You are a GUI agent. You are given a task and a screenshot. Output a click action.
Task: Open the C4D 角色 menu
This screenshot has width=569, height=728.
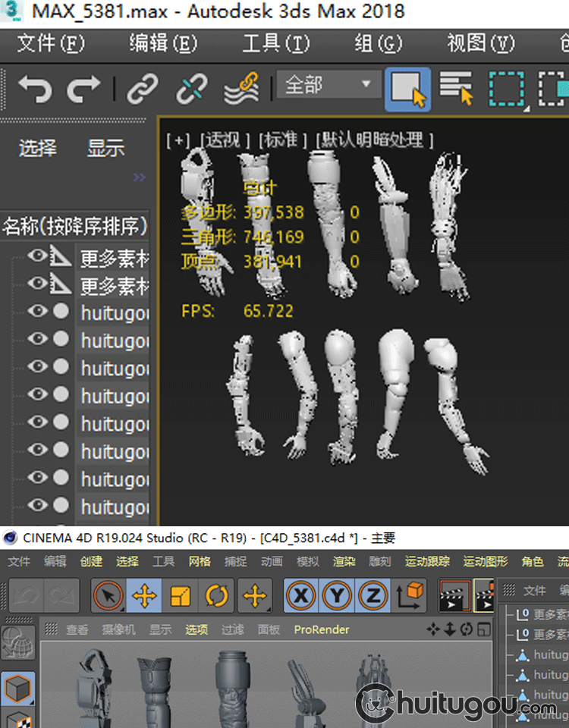pyautogui.click(x=533, y=561)
